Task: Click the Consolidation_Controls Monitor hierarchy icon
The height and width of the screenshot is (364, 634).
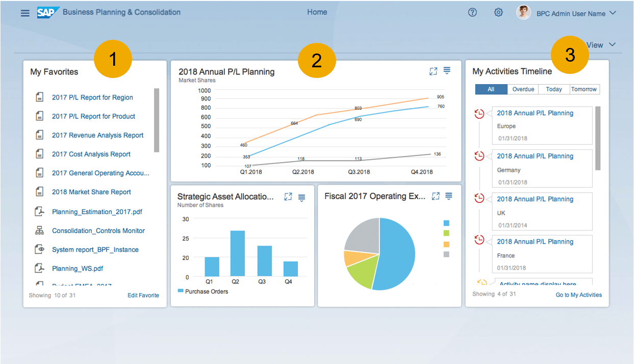Action: coord(39,231)
